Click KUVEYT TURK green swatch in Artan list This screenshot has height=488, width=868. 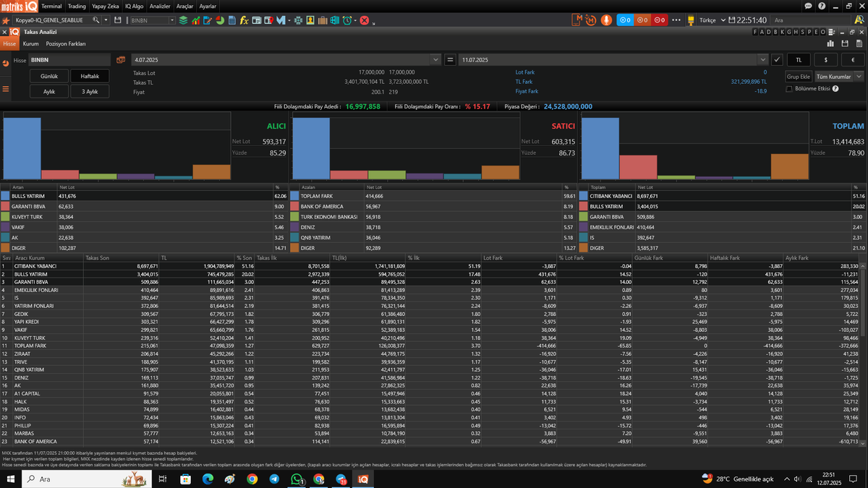coord(5,216)
